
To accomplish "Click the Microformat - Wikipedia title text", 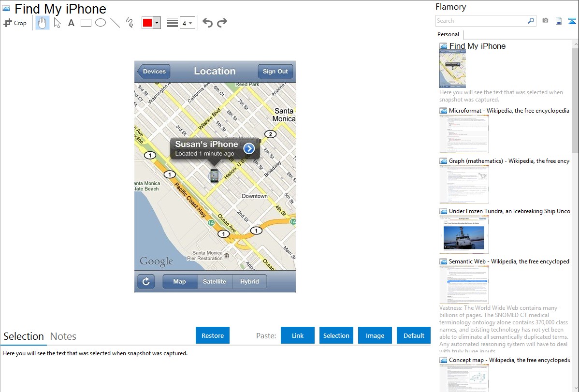I will [509, 111].
